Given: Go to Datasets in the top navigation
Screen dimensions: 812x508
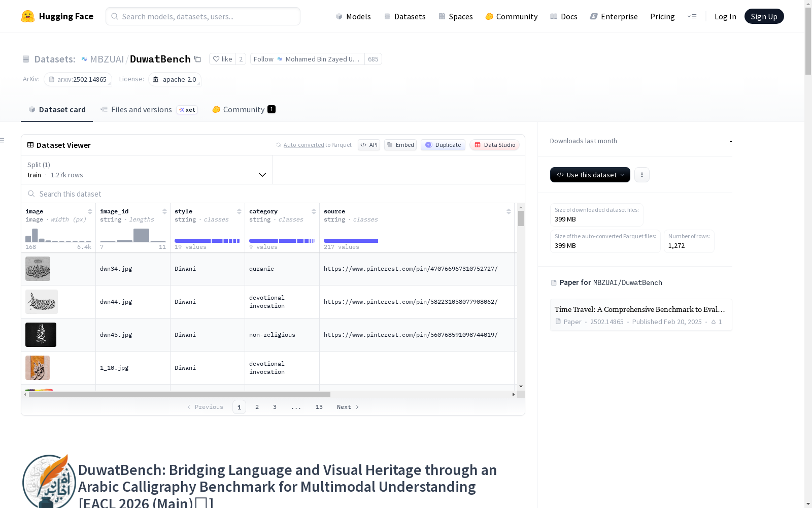Looking at the screenshot, I should click(x=404, y=16).
